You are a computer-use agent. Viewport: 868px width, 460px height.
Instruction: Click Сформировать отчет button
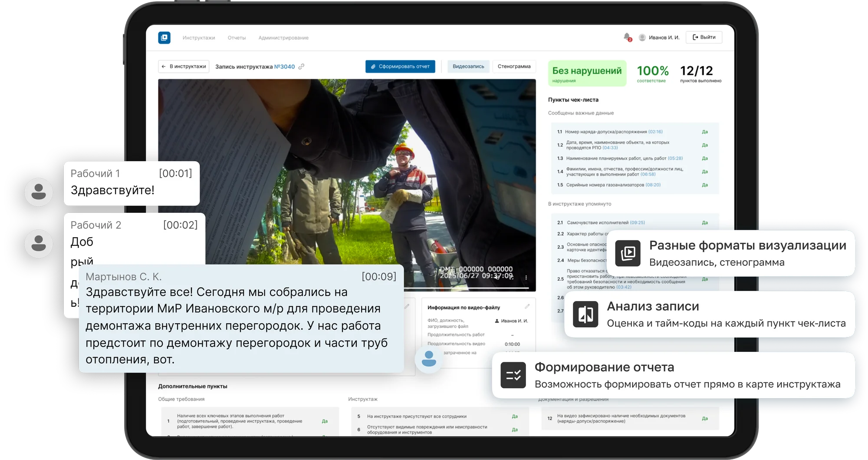pyautogui.click(x=400, y=66)
